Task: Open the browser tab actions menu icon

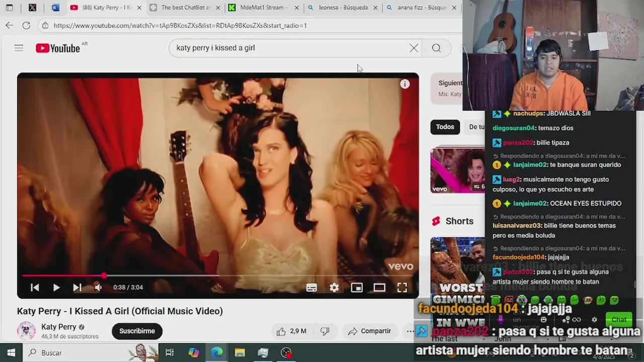Action: (x=9, y=8)
